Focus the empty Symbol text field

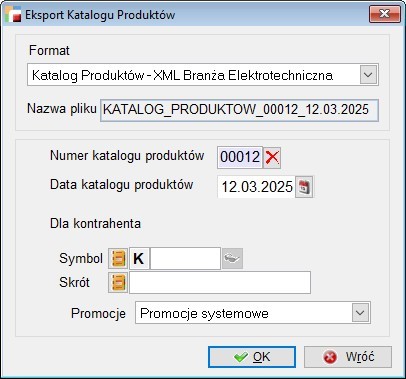(185, 258)
